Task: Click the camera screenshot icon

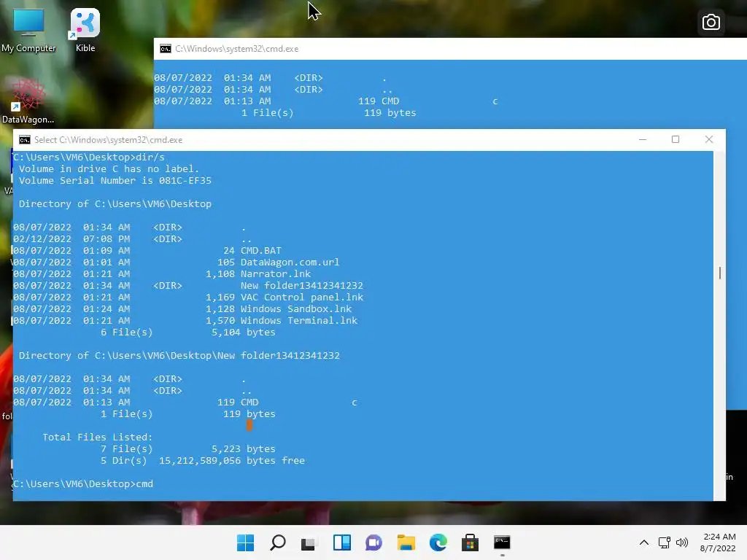Action: tap(711, 23)
